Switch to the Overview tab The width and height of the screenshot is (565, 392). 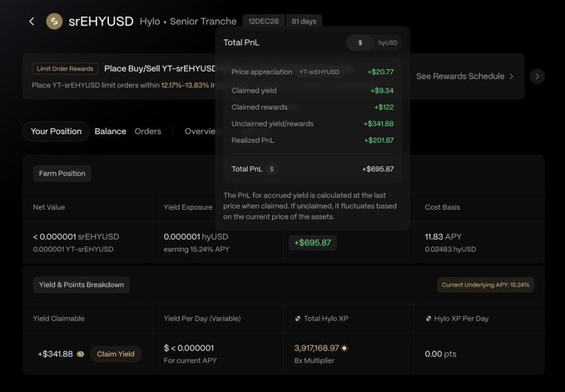(200, 131)
